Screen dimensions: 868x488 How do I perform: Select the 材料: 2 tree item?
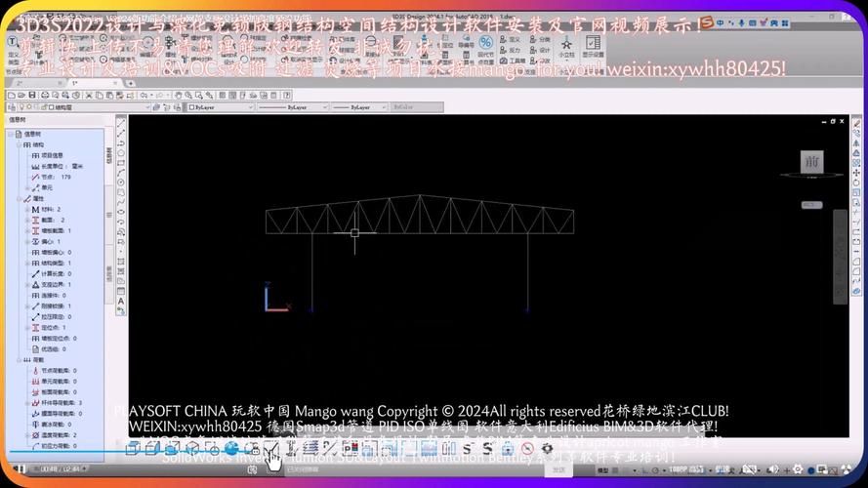pyautogui.click(x=51, y=209)
